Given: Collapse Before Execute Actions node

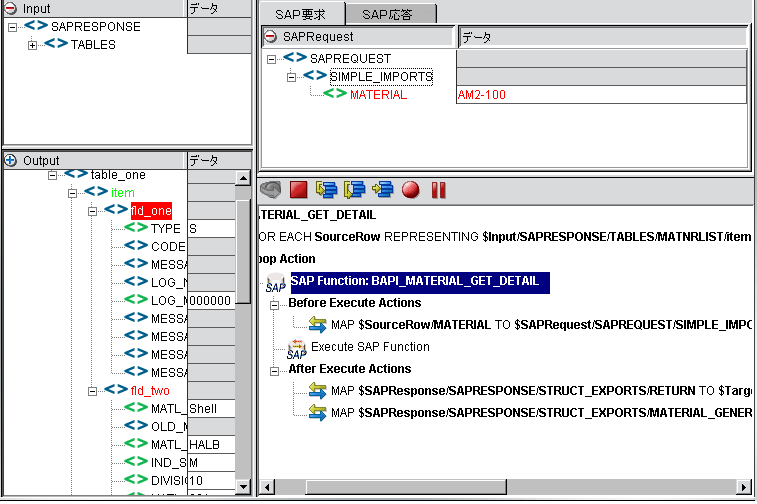Looking at the screenshot, I should click(274, 305).
